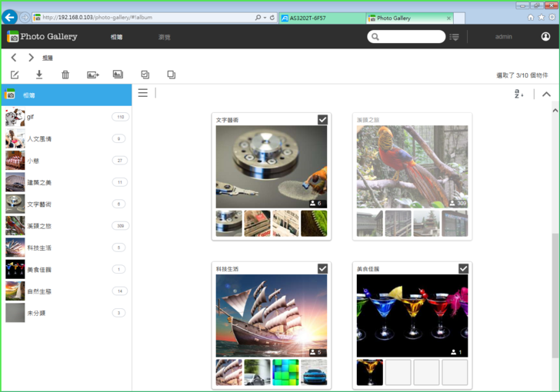Open the 溪頭之旅 album in sidebar

pos(66,226)
